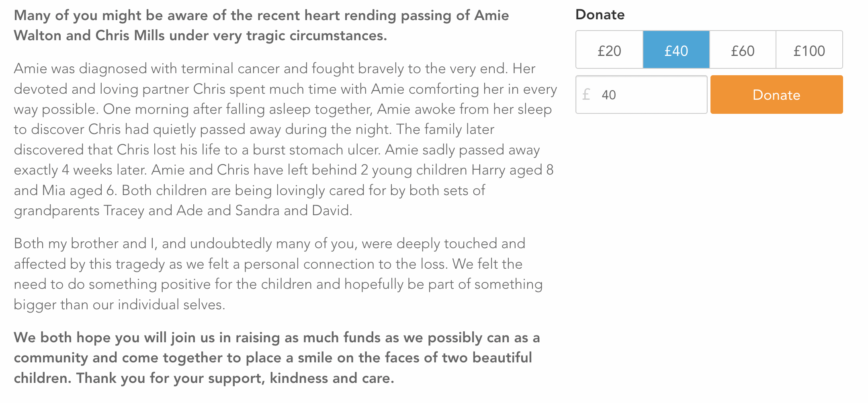
Task: Click the line starting "and Mia aged 6"
Action: [250, 190]
